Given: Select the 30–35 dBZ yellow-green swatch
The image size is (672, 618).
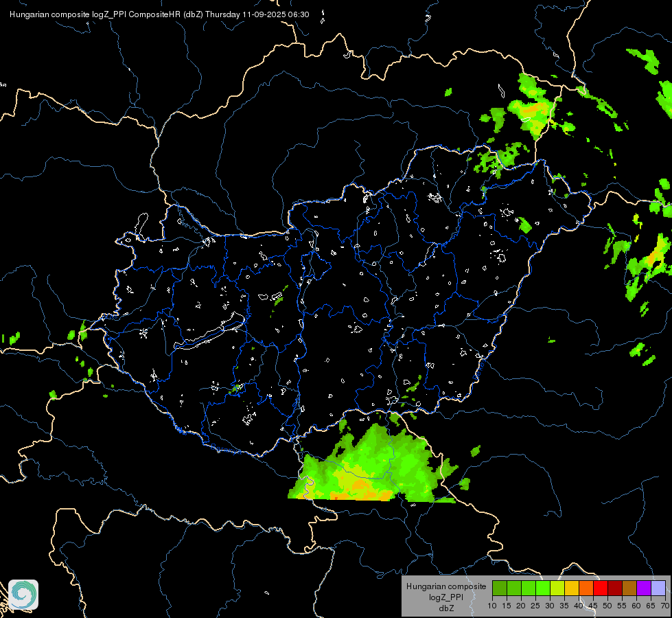Looking at the screenshot, I should click(x=557, y=588).
